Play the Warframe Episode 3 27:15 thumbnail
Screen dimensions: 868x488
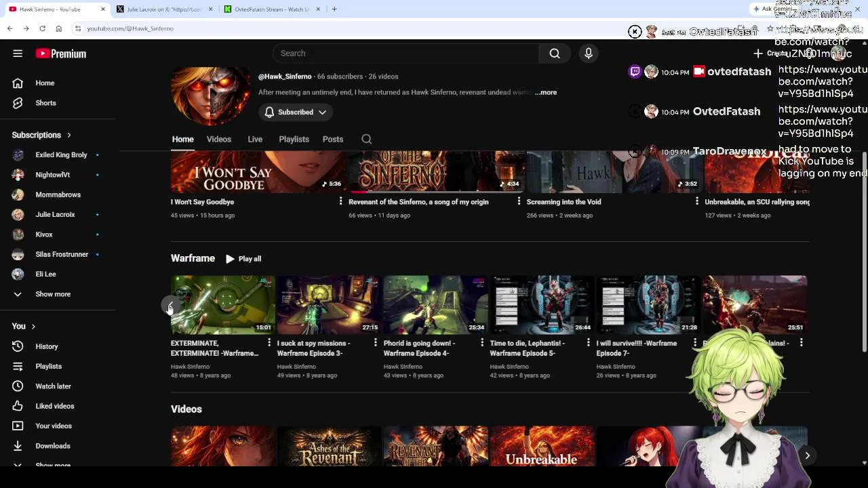(x=329, y=304)
